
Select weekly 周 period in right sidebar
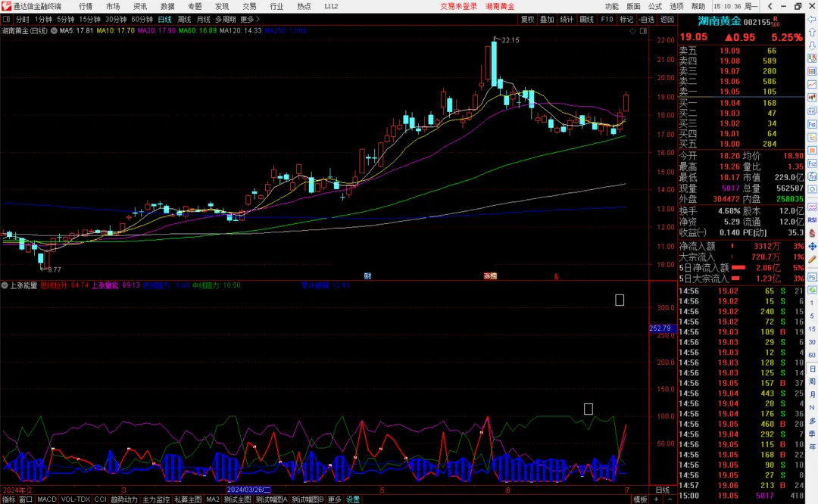coord(812,381)
